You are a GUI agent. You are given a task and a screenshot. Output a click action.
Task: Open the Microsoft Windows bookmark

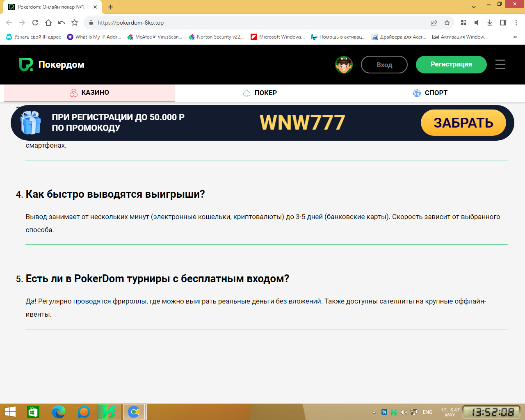[278, 37]
